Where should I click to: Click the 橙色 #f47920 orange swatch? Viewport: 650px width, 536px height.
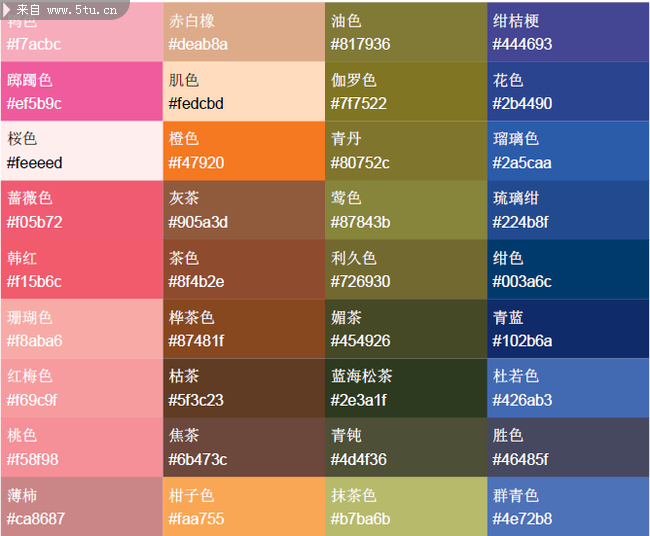(x=244, y=151)
